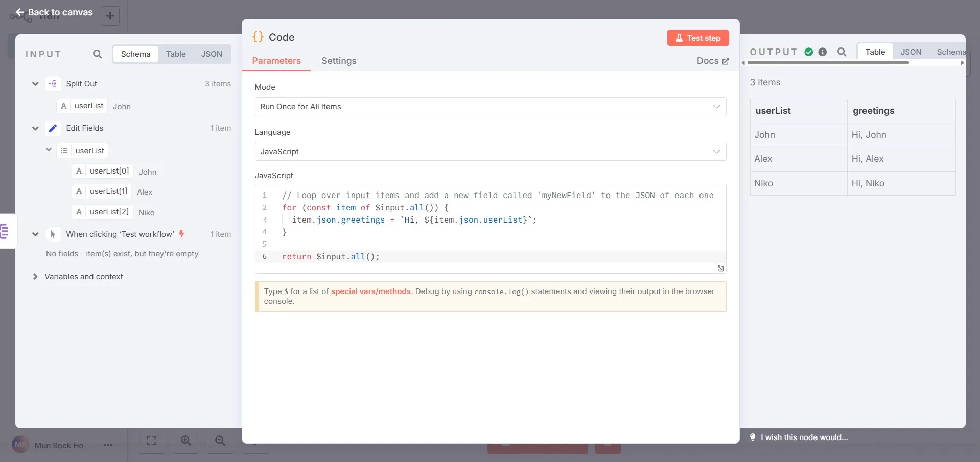980x462 pixels.
Task: Click the Docs external link icon
Action: point(726,61)
